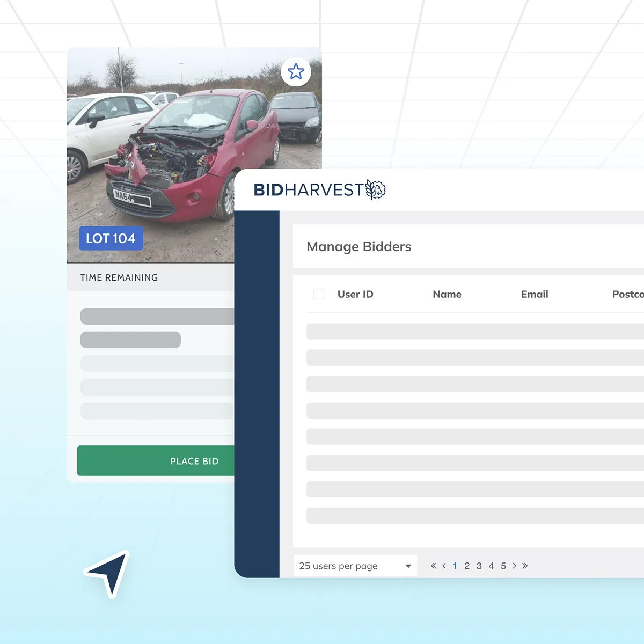Select page 4 in pagination

[x=491, y=566]
